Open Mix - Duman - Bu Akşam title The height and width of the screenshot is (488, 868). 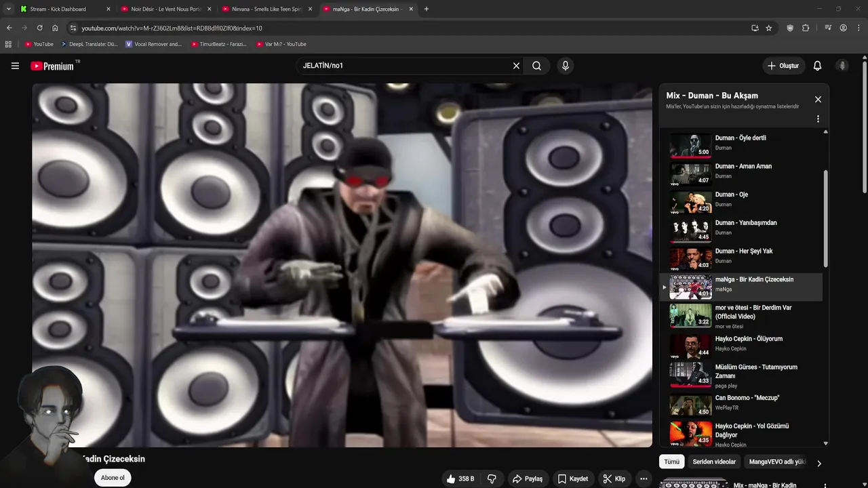click(712, 96)
